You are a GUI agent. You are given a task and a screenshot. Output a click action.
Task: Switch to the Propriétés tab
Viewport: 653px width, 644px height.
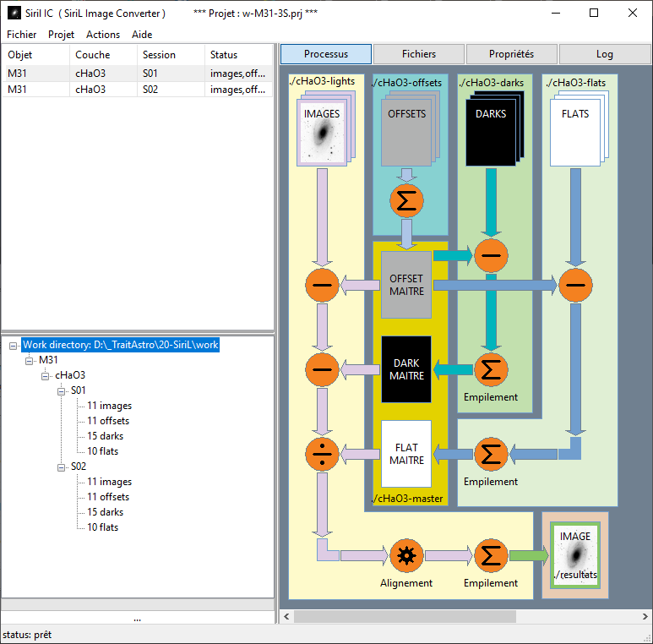[x=511, y=54]
